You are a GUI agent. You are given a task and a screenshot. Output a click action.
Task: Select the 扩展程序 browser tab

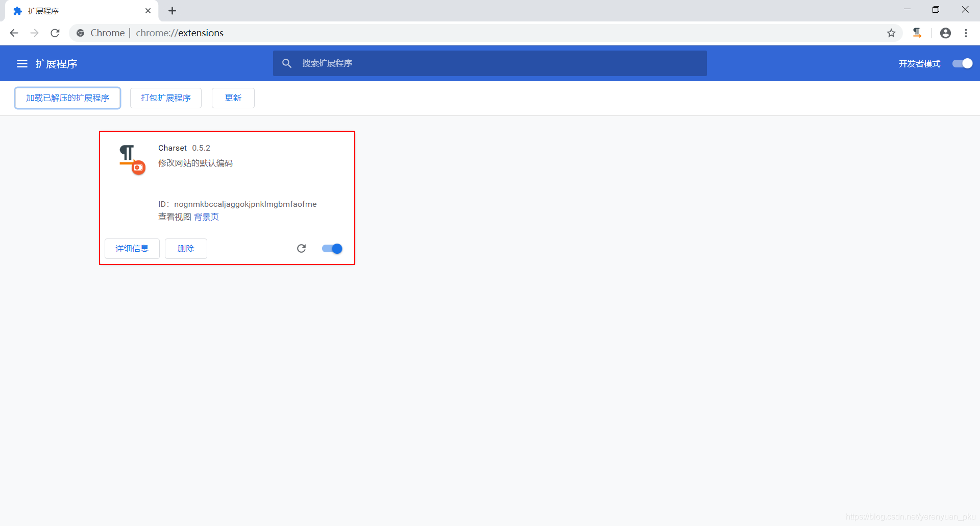click(82, 11)
